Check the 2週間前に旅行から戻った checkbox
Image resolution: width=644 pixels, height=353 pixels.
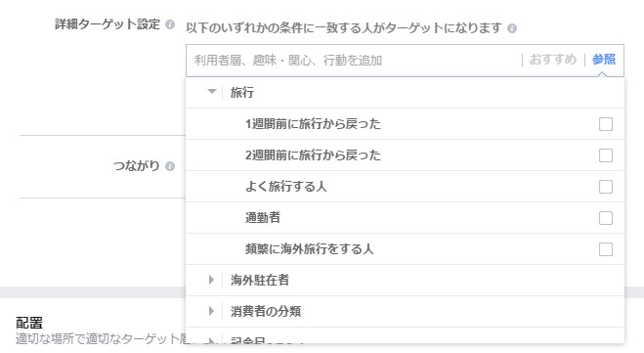[x=605, y=155]
